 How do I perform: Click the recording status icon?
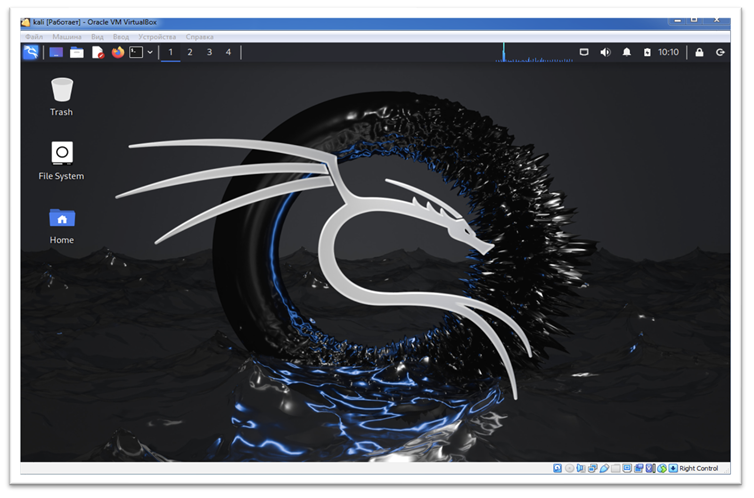[639, 468]
